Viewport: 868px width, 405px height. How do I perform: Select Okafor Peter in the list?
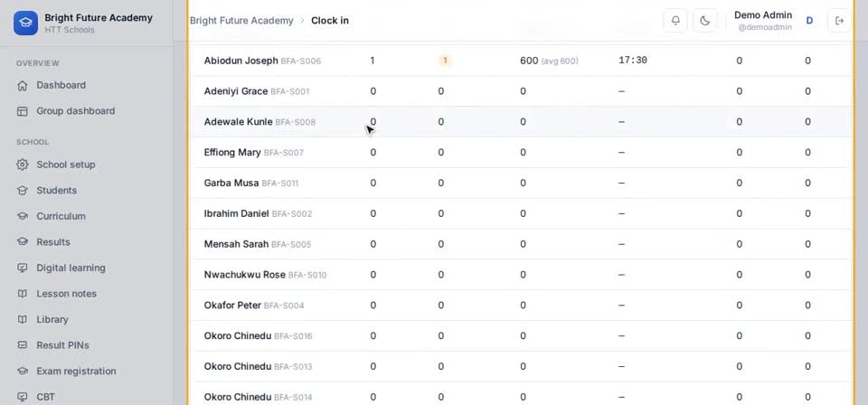tap(232, 306)
